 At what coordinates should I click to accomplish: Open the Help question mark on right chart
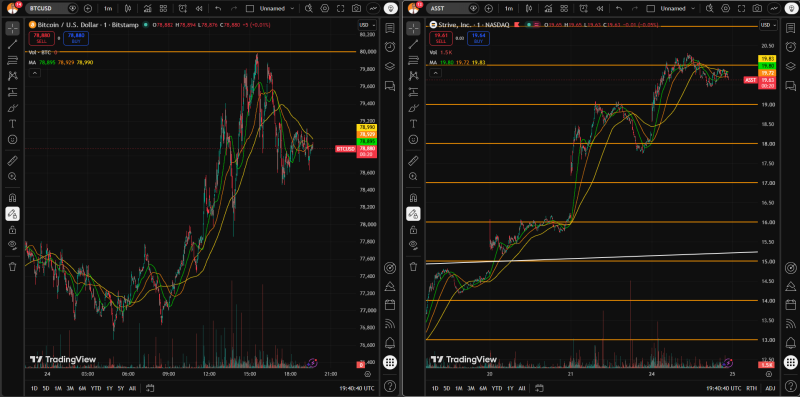790,385
